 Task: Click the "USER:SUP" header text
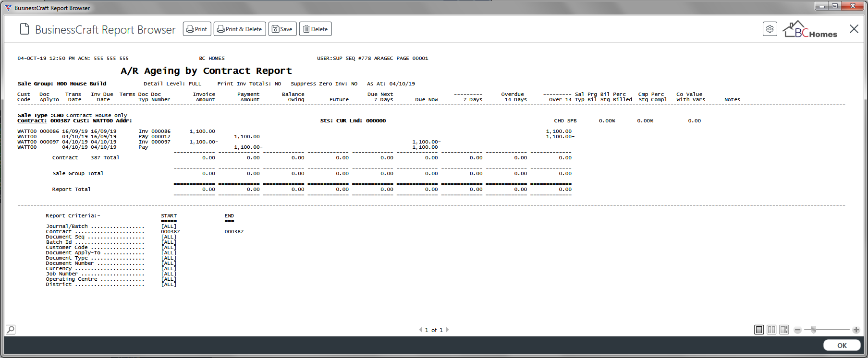point(330,59)
